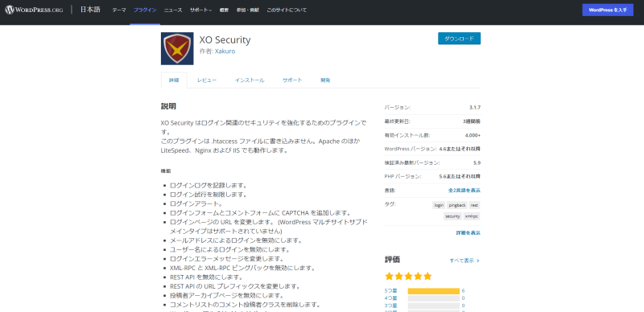Click the 3つ星 rating row link
The image size is (644, 312).
click(x=391, y=306)
